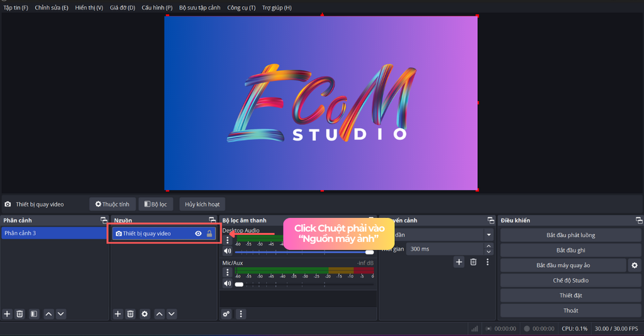Mute Mic/Aux speaker icon
The image size is (644, 336).
pos(228,283)
